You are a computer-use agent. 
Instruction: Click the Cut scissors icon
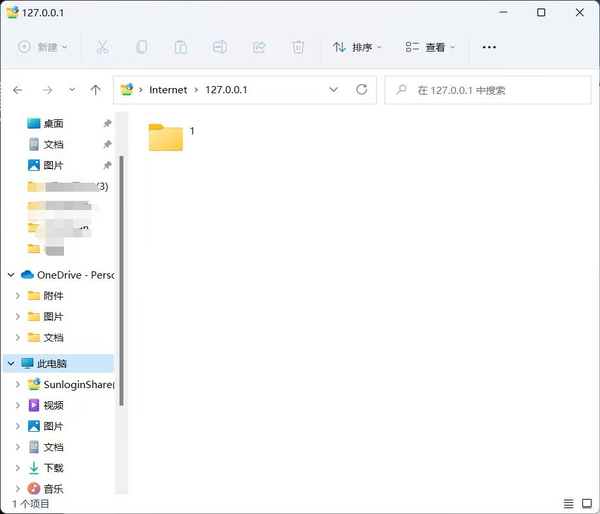pyautogui.click(x=102, y=47)
